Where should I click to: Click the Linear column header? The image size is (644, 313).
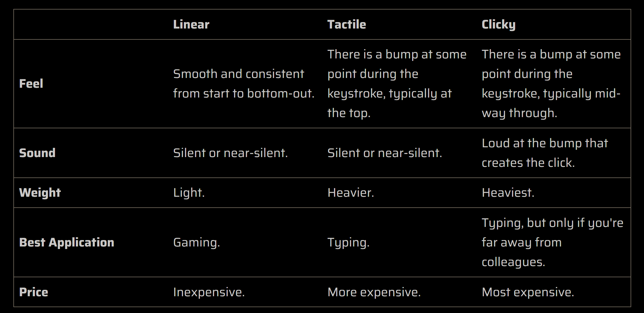[191, 25]
